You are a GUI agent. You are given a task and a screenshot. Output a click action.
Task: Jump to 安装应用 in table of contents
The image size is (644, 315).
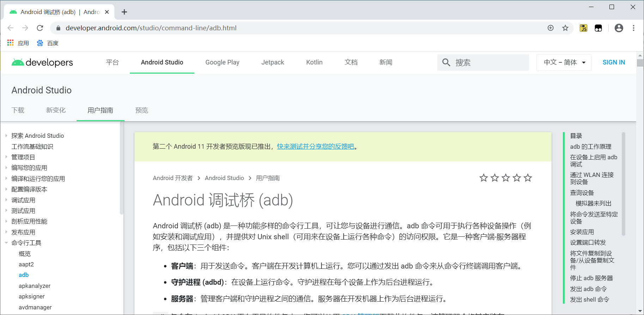582,232
